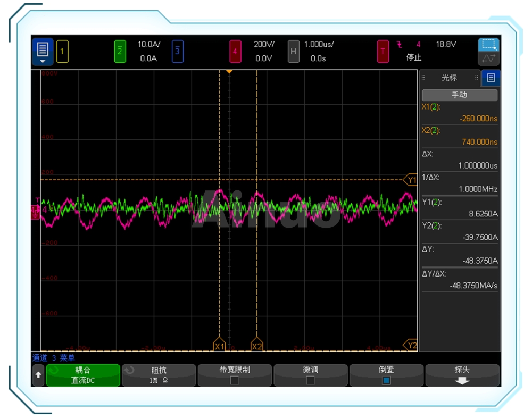
Task: Select the Y1 cursor marker handle
Action: [x=411, y=180]
